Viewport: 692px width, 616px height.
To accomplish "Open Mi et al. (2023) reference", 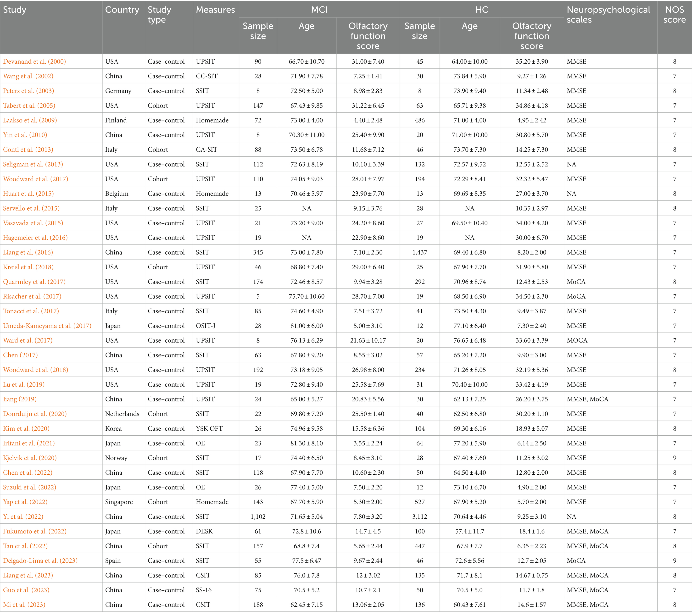I will [x=24, y=605].
